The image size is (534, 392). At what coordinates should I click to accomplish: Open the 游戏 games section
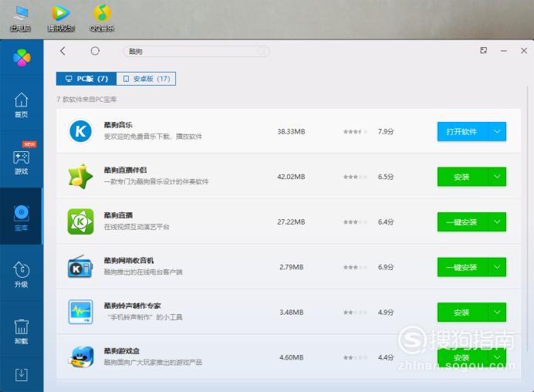(x=21, y=162)
